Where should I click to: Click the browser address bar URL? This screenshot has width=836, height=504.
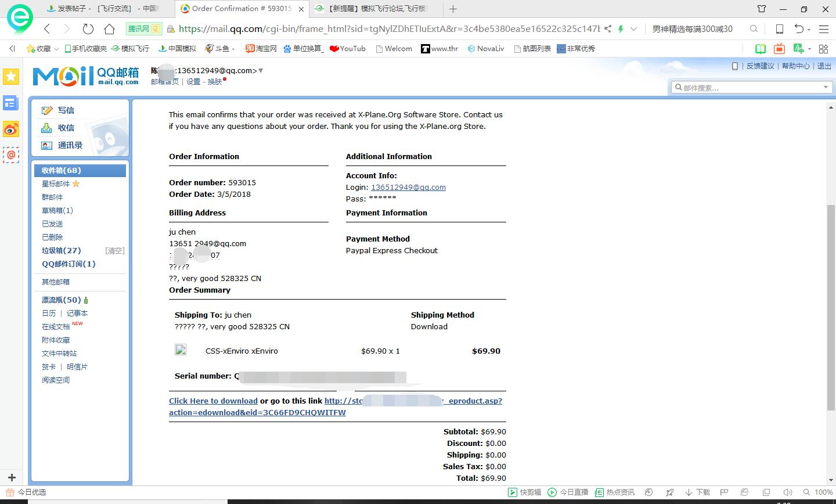pyautogui.click(x=388, y=28)
